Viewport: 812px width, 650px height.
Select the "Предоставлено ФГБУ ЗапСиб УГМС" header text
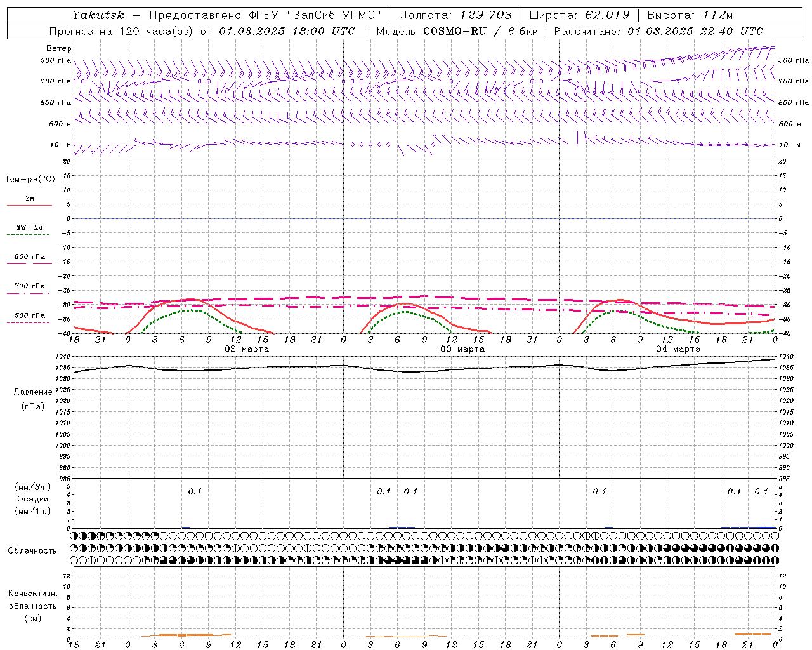click(x=266, y=15)
